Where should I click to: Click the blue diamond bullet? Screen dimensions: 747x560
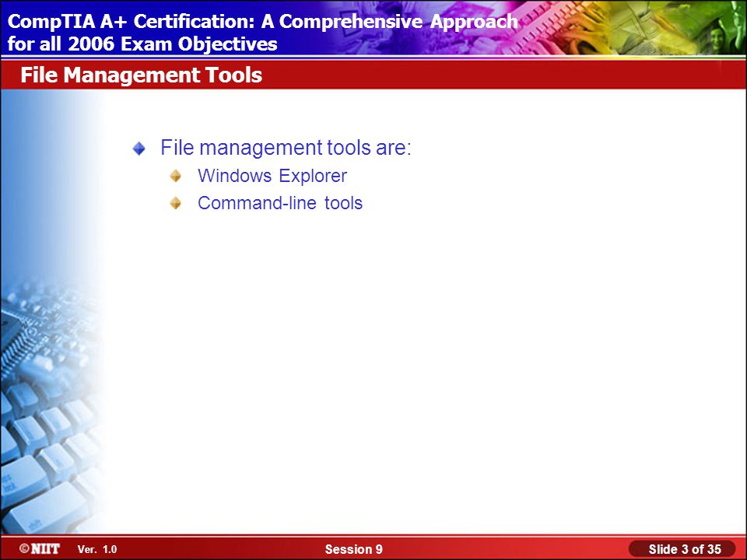139,149
